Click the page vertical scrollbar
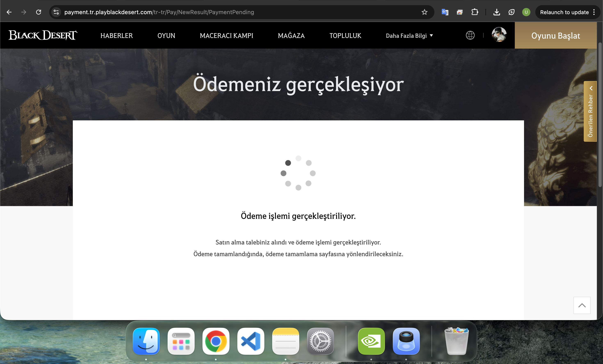This screenshot has height=364, width=603. tap(600, 115)
